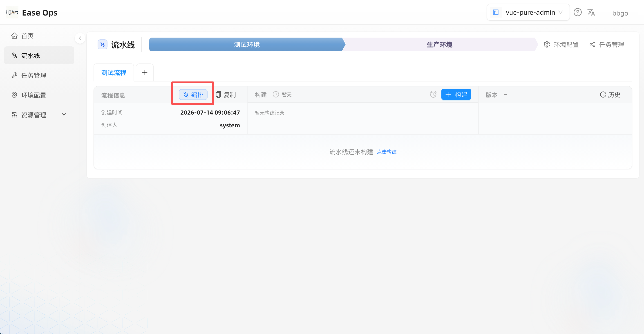Open the vue-pure-admin project dropdown
Viewport: 644px width, 334px height.
(528, 12)
